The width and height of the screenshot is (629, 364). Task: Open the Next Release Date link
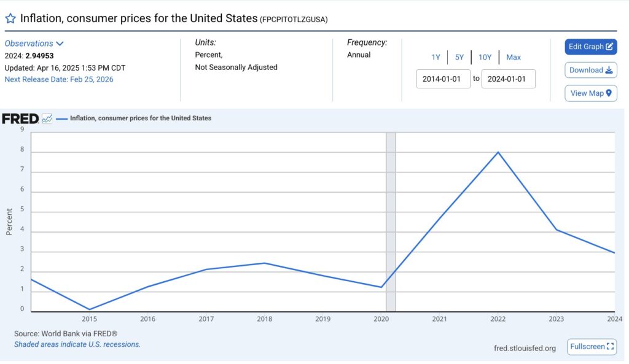[x=59, y=79]
